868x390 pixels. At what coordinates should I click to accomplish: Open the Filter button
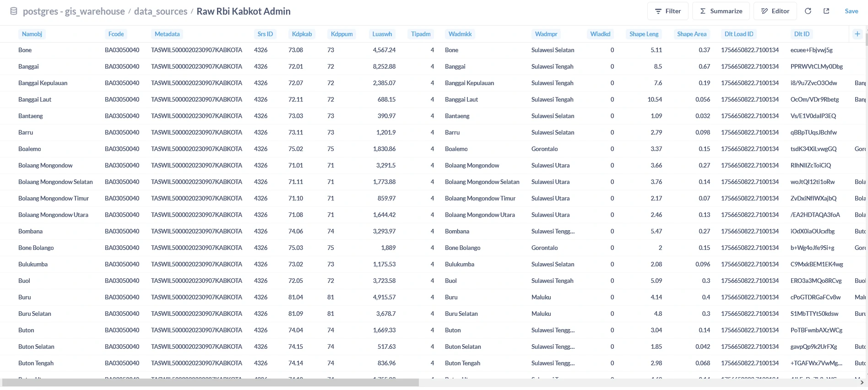pos(667,11)
